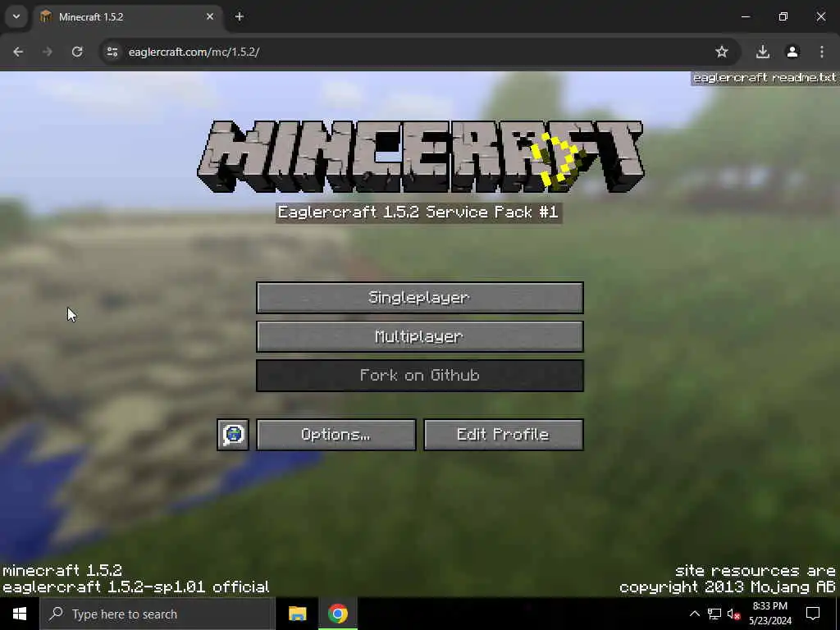
Task: Click the Chrome taskbar icon
Action: tap(337, 614)
